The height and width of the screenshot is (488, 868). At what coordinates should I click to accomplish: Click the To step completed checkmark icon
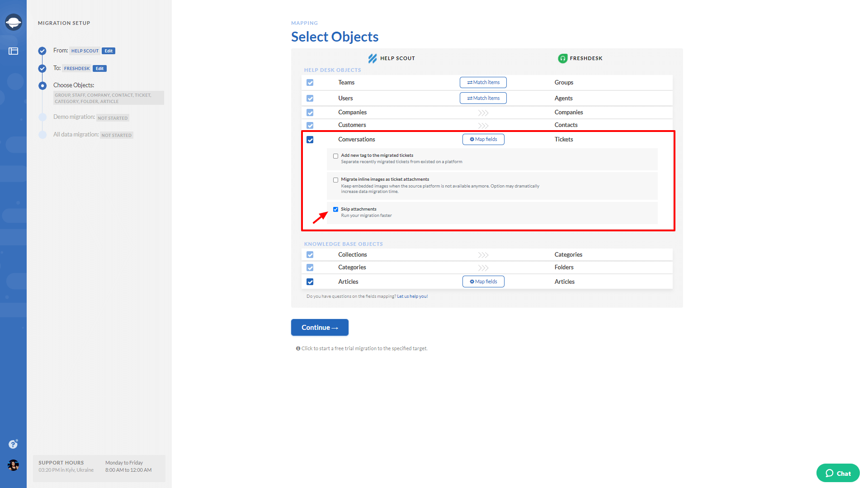point(42,68)
